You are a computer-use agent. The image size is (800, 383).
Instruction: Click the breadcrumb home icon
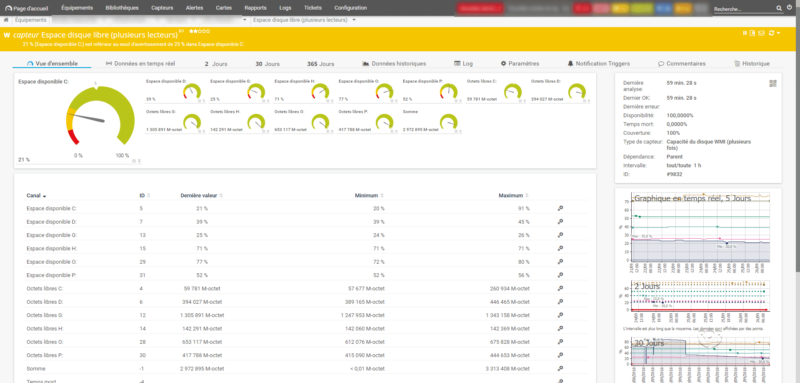pyautogui.click(x=6, y=20)
